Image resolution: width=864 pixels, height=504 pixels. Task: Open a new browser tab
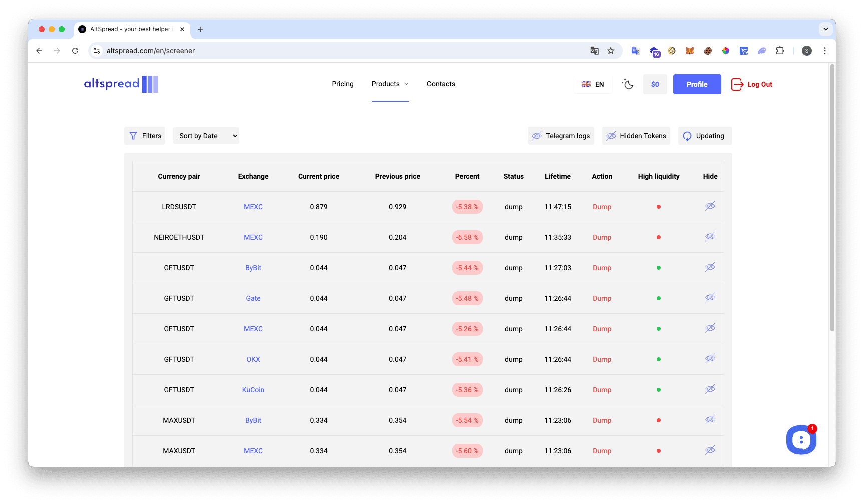[200, 29]
